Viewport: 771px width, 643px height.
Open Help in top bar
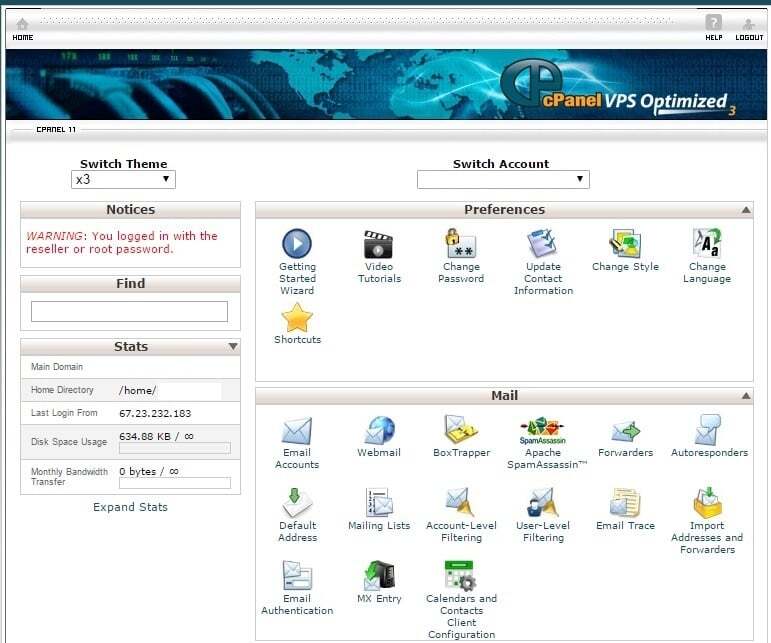[713, 28]
